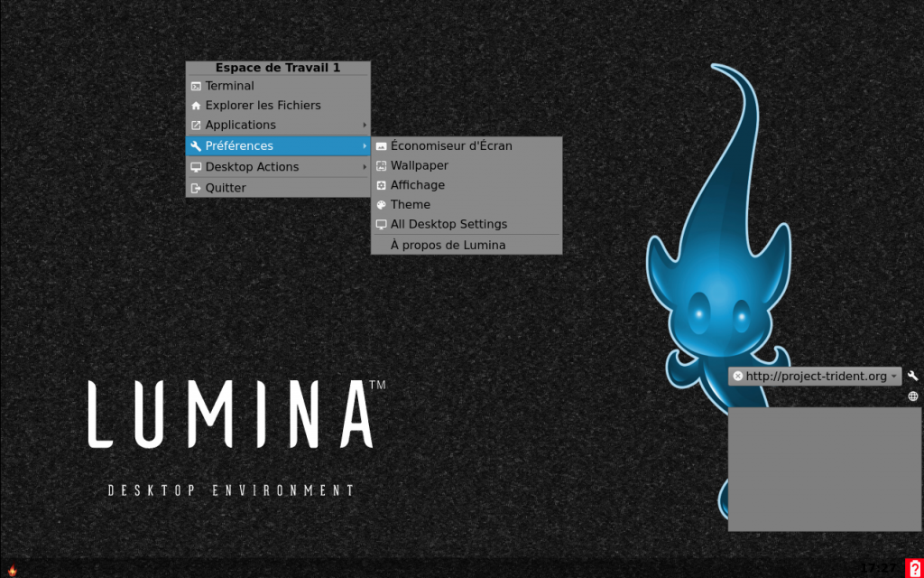The width and height of the screenshot is (924, 578).
Task: Select the highlighted Préférences menu entry
Action: pyautogui.click(x=239, y=145)
